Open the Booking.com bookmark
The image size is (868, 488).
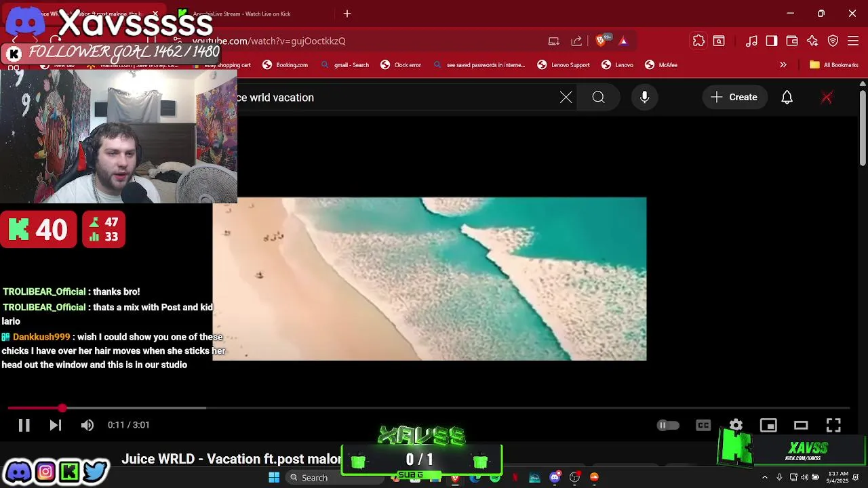pyautogui.click(x=285, y=65)
